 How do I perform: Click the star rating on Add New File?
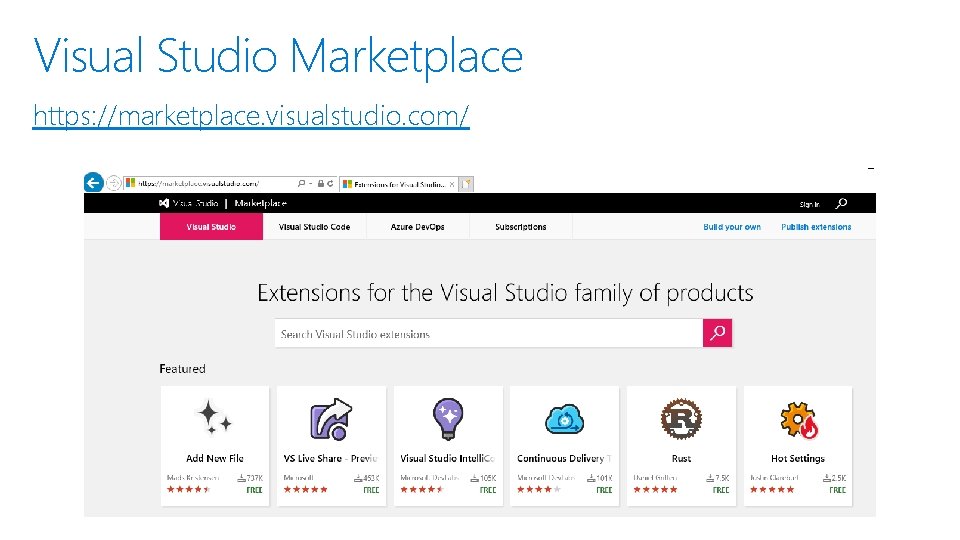pyautogui.click(x=189, y=489)
